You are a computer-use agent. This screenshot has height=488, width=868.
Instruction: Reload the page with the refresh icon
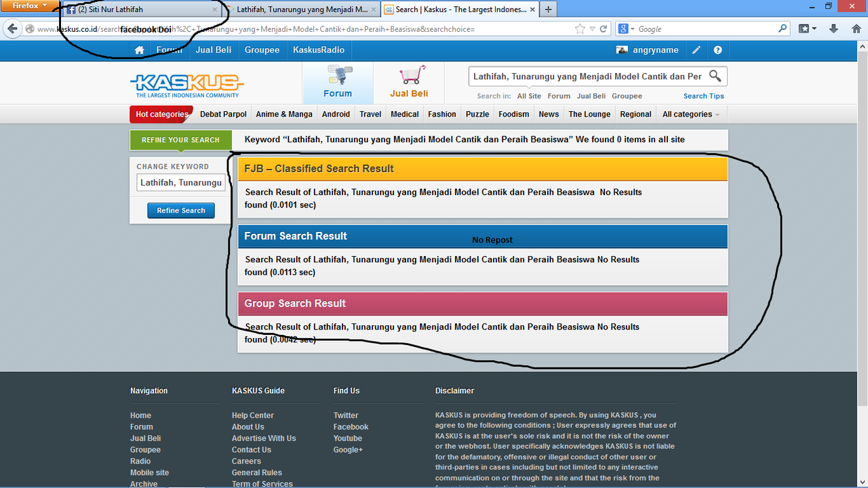tap(604, 29)
